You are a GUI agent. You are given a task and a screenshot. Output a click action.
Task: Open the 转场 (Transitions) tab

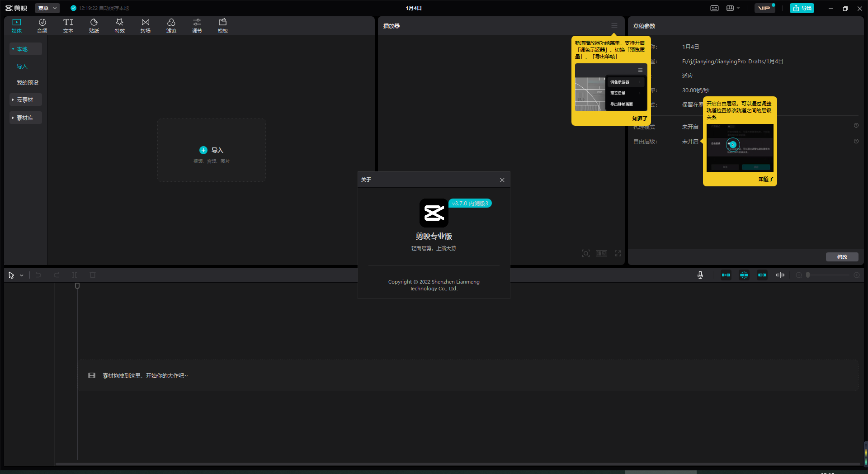pos(146,26)
